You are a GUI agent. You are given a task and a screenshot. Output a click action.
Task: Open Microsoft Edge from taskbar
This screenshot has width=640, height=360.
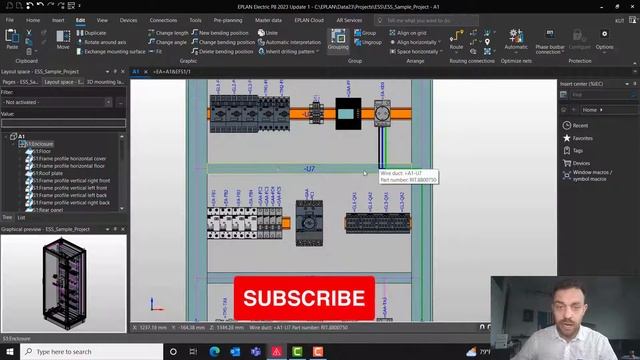[214, 351]
